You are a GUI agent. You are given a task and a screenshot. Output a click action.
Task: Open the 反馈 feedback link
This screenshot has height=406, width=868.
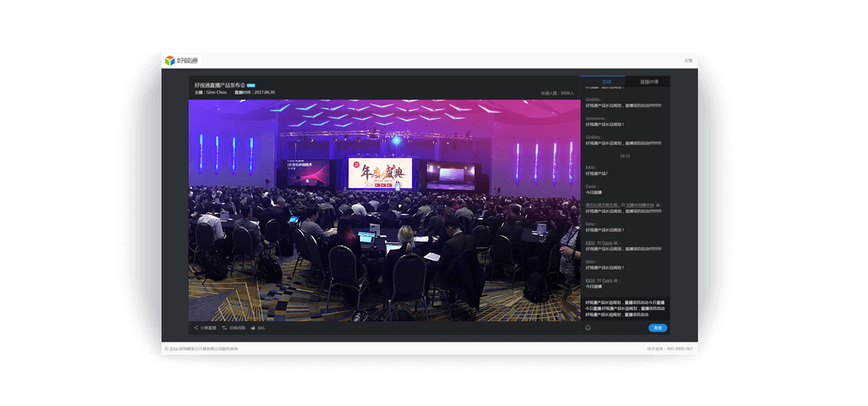(x=688, y=61)
